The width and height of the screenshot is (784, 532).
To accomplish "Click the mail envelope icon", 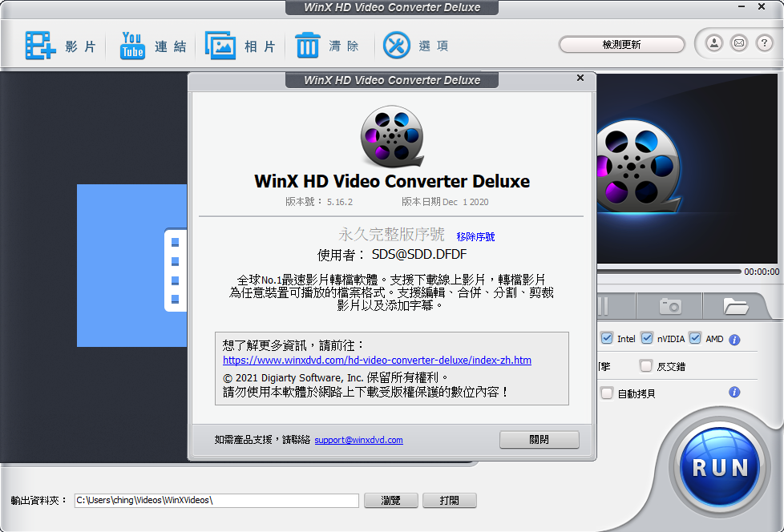I will [739, 43].
